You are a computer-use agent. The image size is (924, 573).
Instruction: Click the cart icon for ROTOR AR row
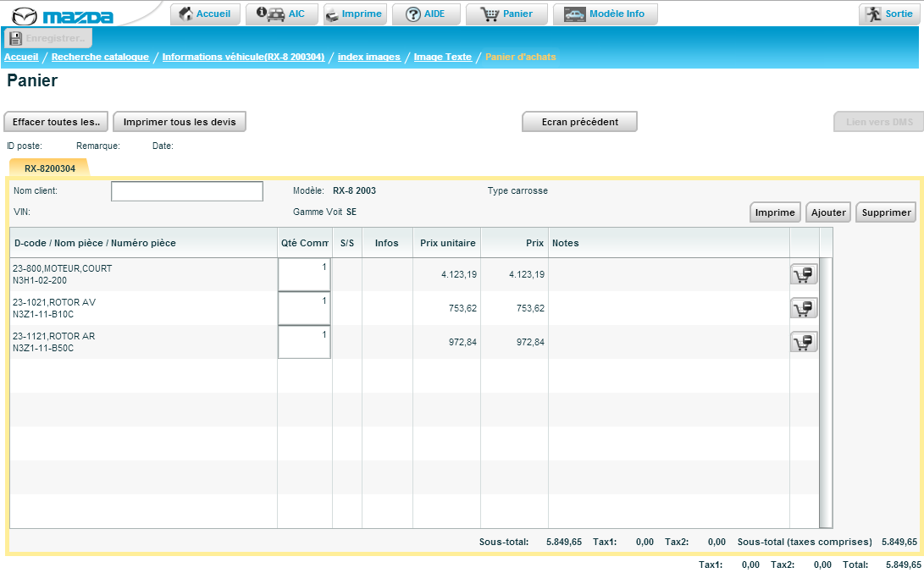coord(804,342)
